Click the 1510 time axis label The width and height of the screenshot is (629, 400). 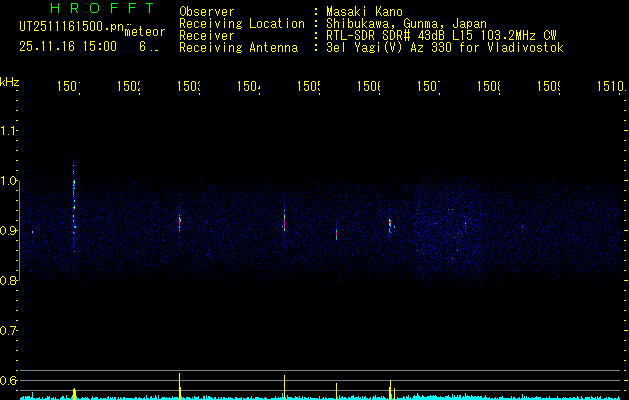click(x=611, y=86)
